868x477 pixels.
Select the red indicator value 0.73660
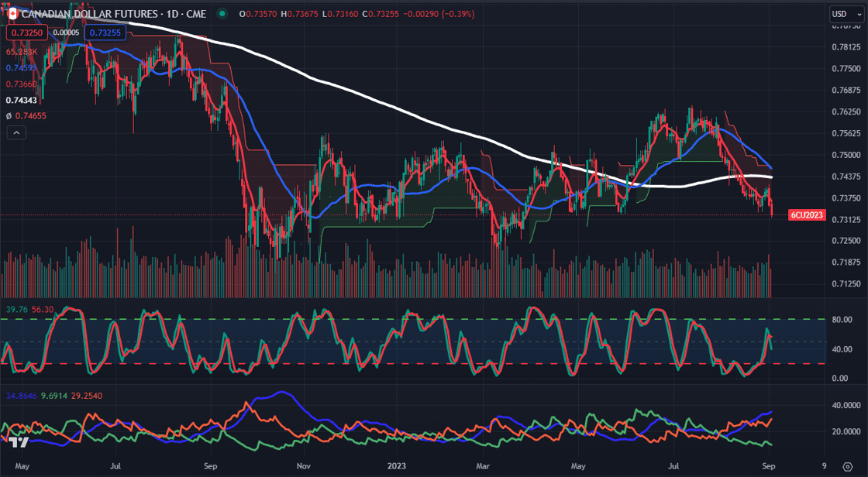tap(22, 84)
